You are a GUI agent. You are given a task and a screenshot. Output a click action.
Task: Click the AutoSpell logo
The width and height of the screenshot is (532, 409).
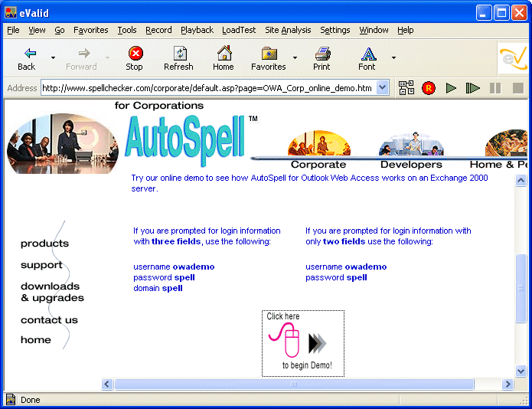click(185, 140)
